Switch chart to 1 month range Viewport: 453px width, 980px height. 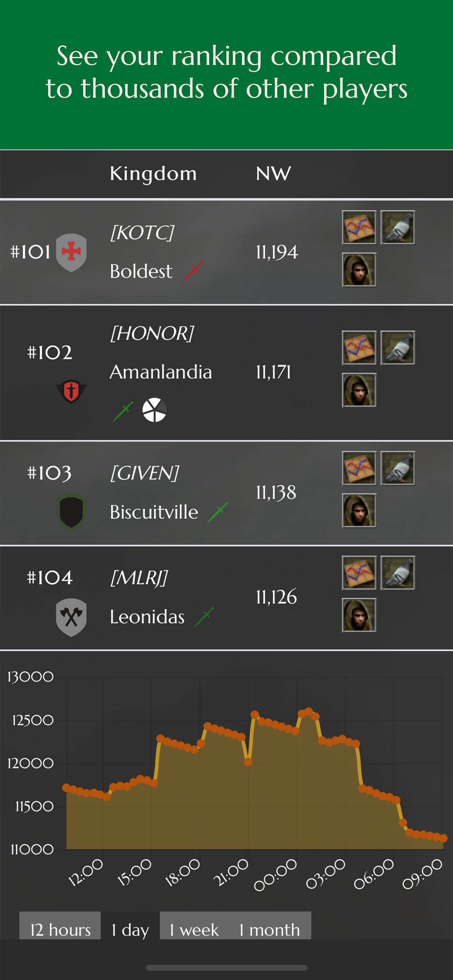(x=270, y=930)
